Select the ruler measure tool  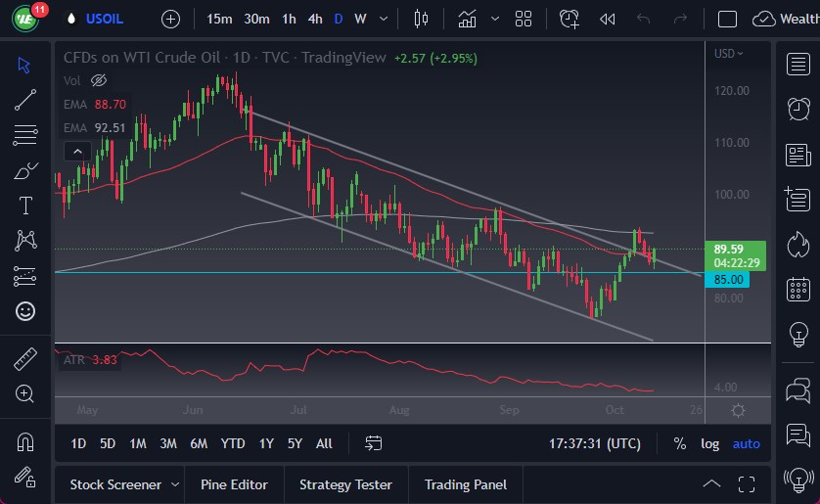pos(25,359)
